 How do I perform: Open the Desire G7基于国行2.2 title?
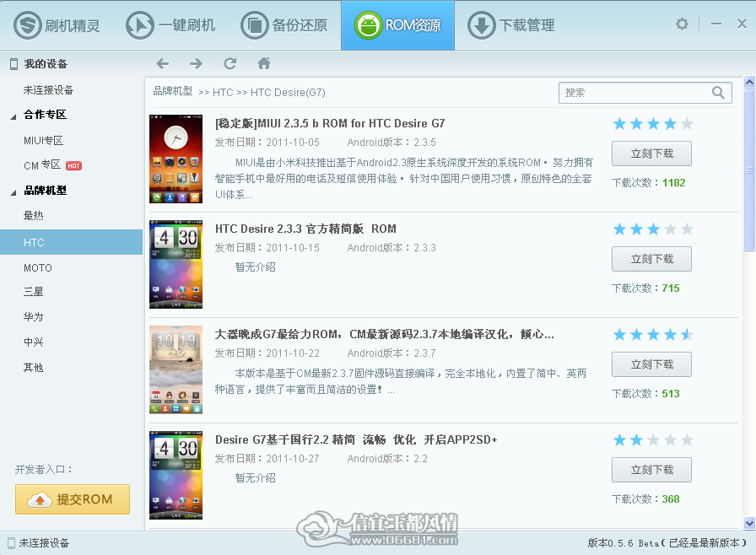pos(356,439)
